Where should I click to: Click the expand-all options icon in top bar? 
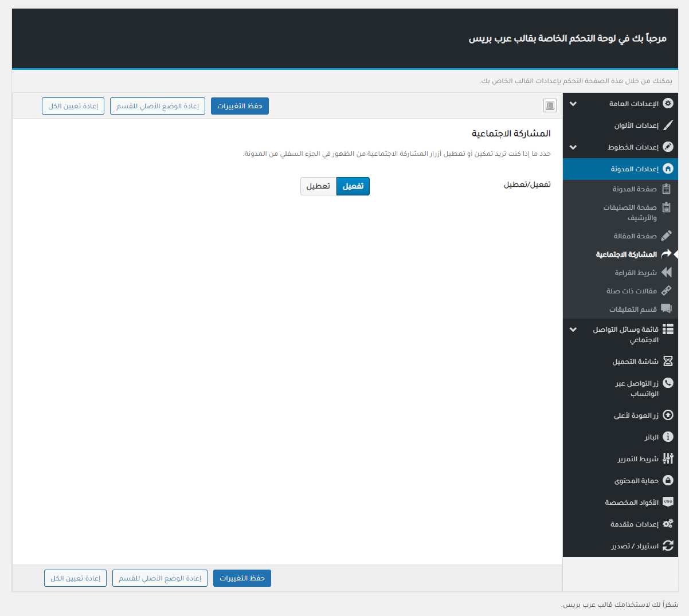point(550,105)
